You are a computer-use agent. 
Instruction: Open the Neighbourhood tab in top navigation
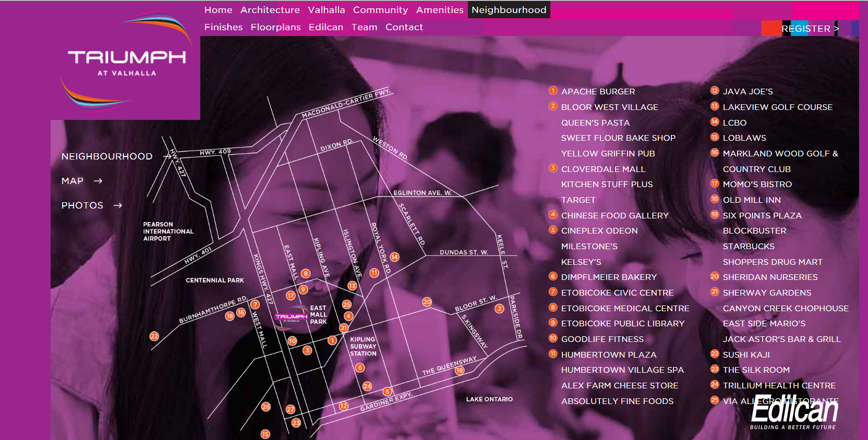tap(509, 10)
